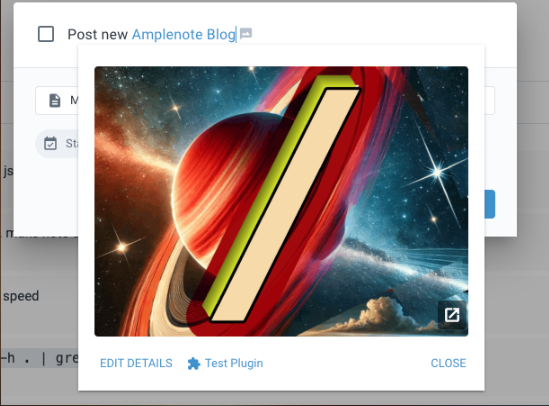Place cursor in the "Post new" task text
Viewport: 549px width, 406px height.
[97, 34]
